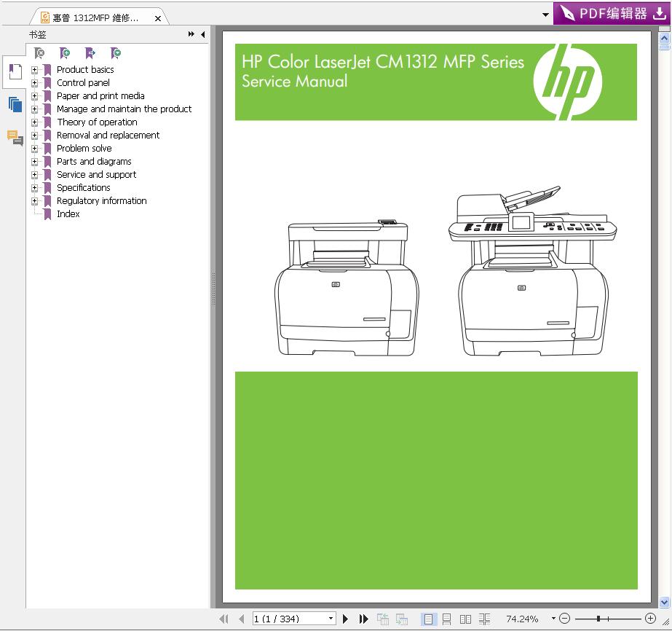Select continuous facing view mode
This screenshot has width=672, height=631.
pyautogui.click(x=484, y=619)
